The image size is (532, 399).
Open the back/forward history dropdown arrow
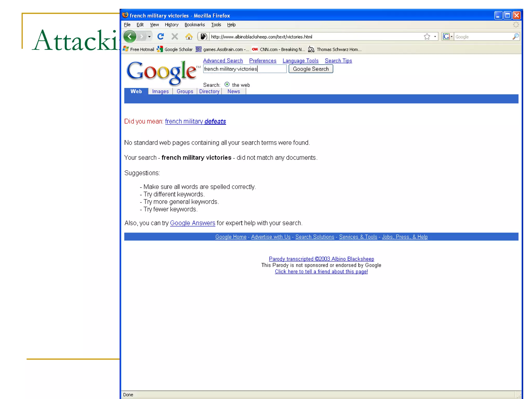point(149,37)
